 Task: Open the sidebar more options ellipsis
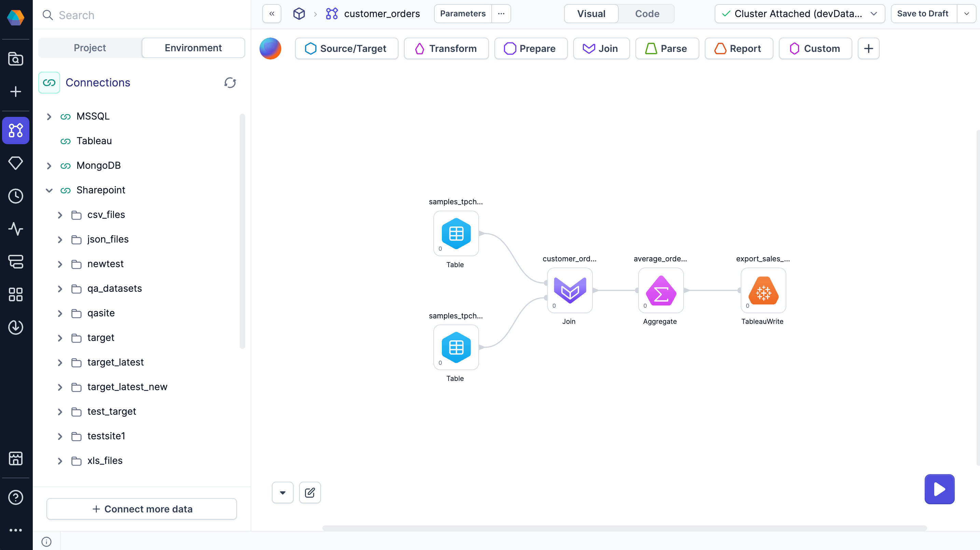16,530
